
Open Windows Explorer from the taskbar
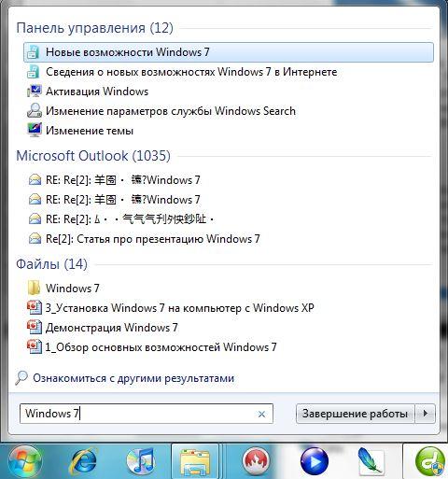tap(195, 462)
